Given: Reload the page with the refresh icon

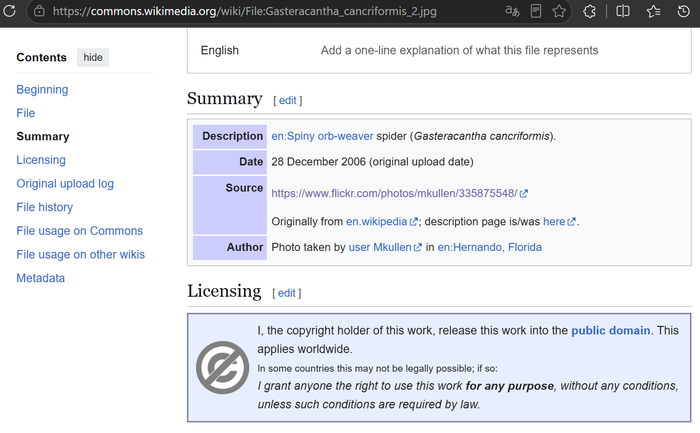Looking at the screenshot, I should (9, 11).
